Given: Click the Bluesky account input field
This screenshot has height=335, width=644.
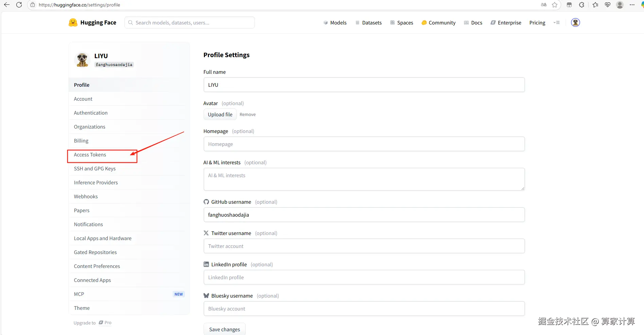Looking at the screenshot, I should click(364, 308).
